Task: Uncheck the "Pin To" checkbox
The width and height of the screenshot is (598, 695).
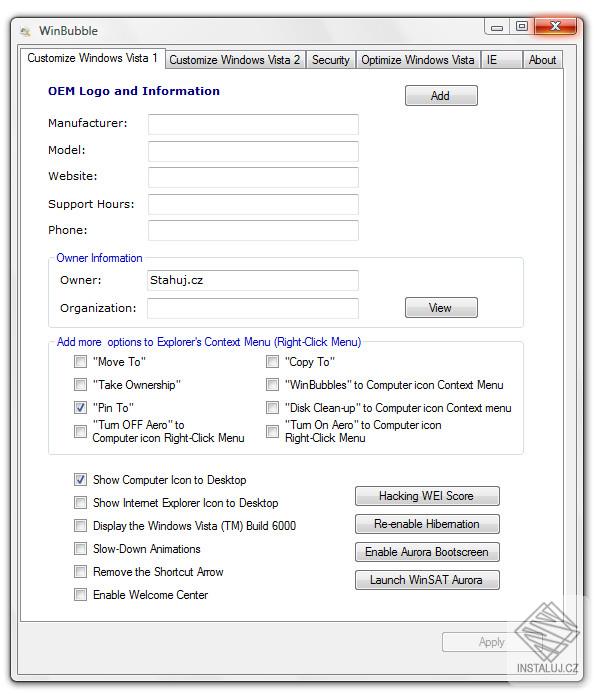Action: 80,407
